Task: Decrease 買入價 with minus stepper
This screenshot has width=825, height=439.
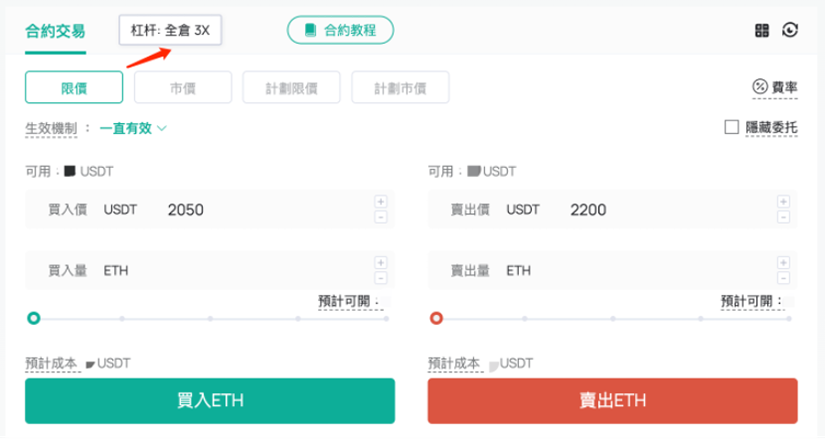Action: click(x=380, y=217)
